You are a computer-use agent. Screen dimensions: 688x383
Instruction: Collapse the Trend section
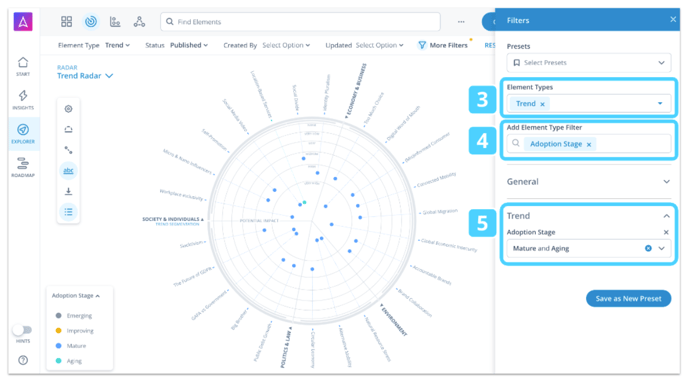666,216
